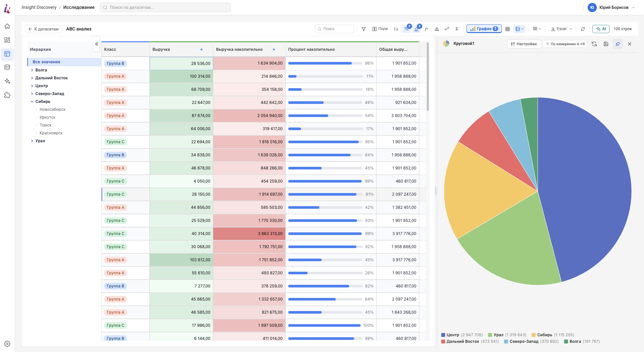Open the Excel export options arrow

pyautogui.click(x=571, y=29)
